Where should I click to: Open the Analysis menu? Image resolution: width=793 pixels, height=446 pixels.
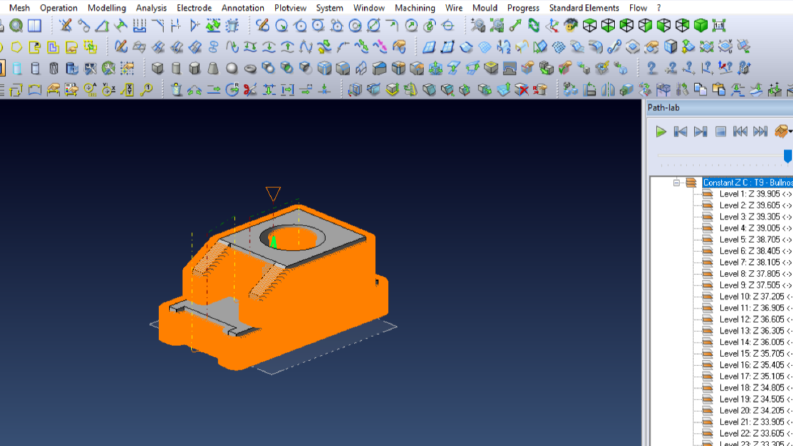151,8
